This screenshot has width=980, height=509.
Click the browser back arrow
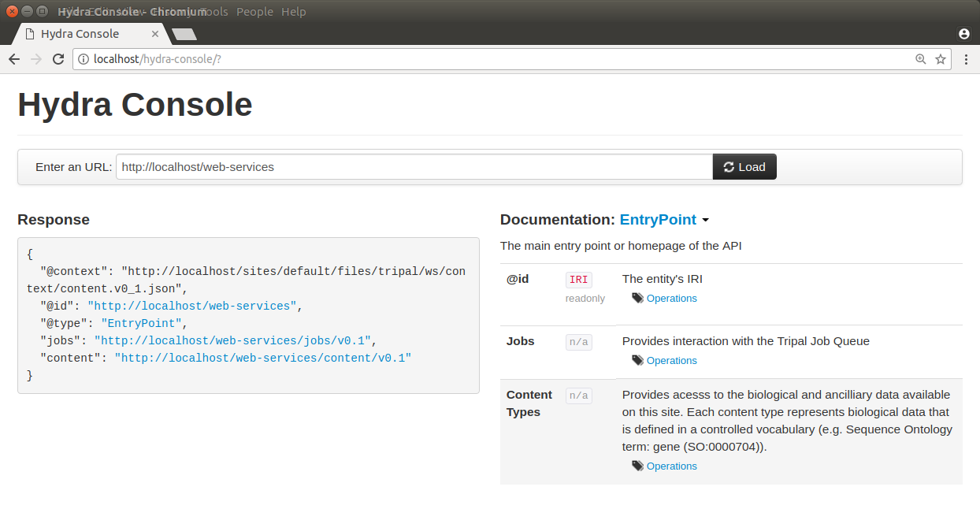pos(14,59)
